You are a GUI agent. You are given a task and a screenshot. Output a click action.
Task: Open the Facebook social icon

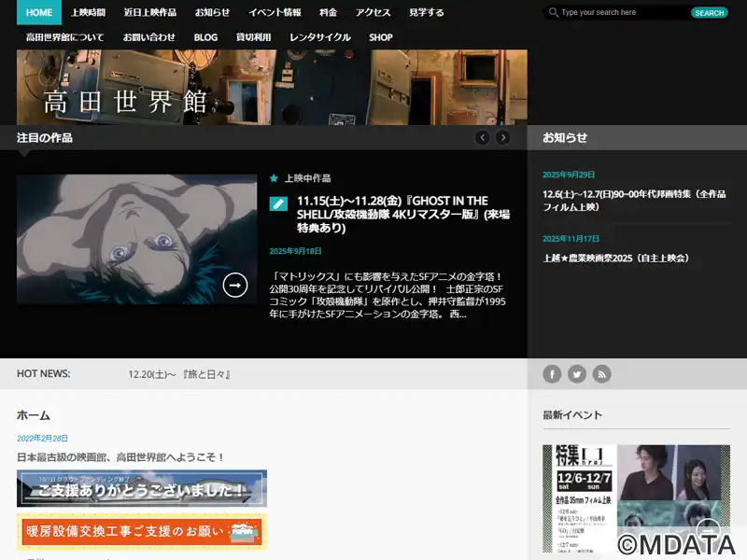(x=552, y=374)
